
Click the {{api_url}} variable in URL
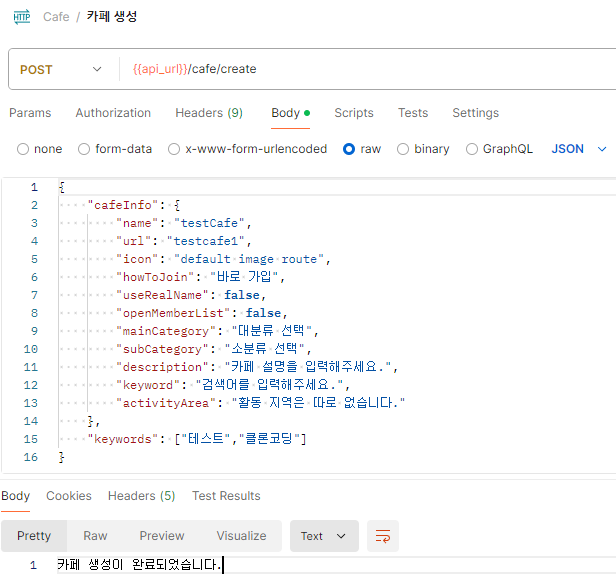click(160, 69)
